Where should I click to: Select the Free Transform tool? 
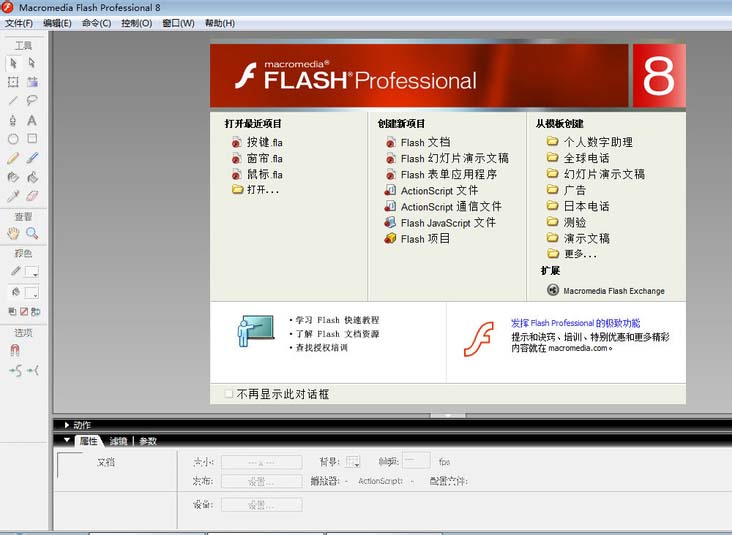pos(13,82)
